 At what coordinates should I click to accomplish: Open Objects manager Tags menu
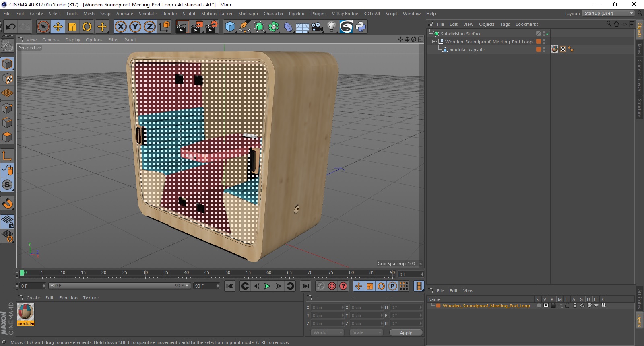pyautogui.click(x=505, y=24)
